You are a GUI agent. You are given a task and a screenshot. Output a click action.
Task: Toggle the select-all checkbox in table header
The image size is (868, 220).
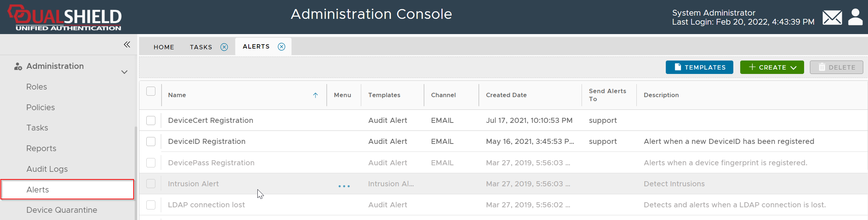coord(151,91)
